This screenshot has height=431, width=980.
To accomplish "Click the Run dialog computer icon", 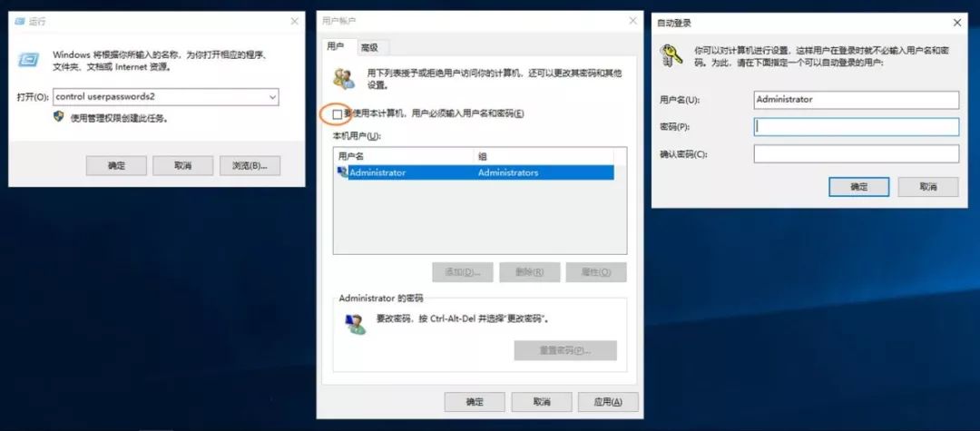I will [x=28, y=60].
